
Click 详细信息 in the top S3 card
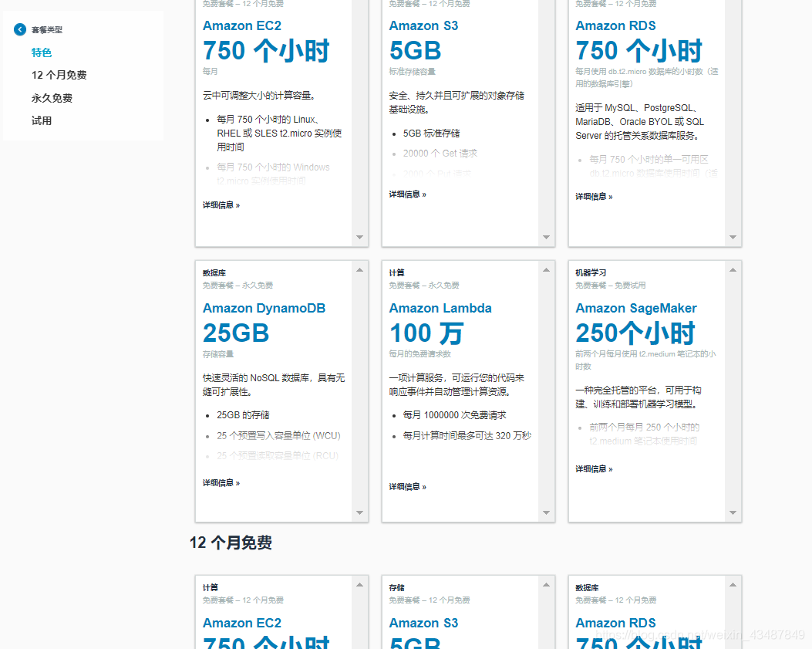click(408, 194)
